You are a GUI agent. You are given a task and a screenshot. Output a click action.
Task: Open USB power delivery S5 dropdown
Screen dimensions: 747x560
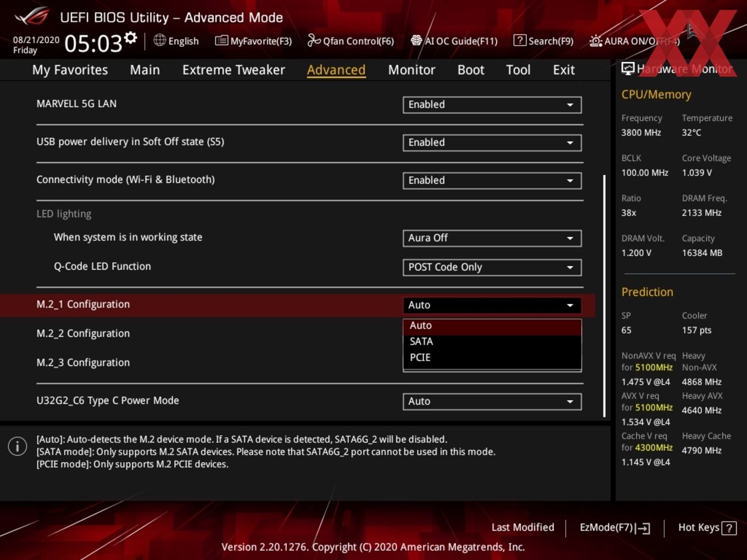492,143
